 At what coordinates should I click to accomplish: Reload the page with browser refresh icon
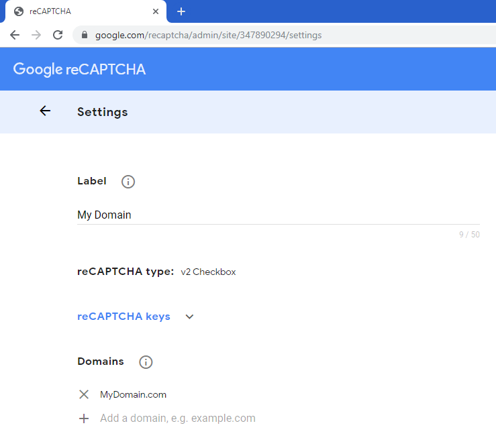58,35
